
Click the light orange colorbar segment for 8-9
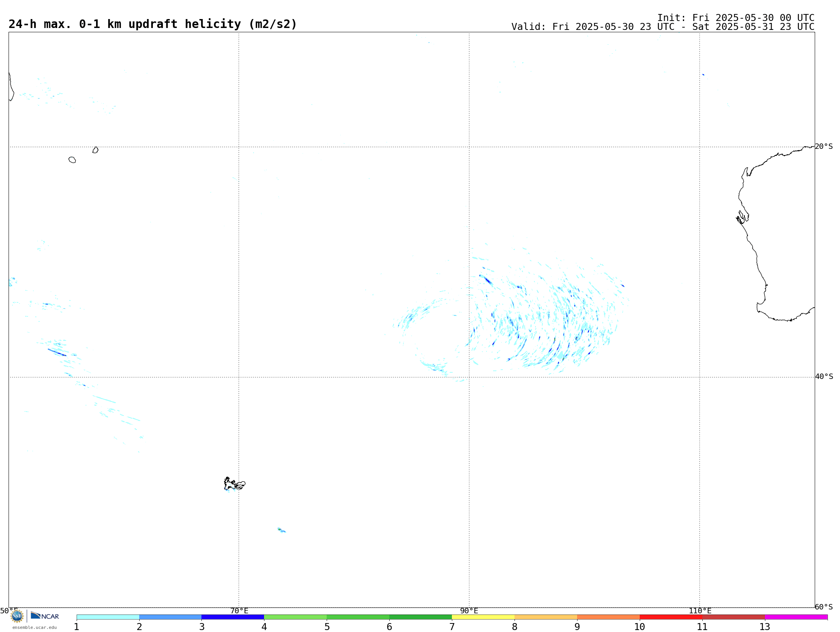tap(546, 617)
